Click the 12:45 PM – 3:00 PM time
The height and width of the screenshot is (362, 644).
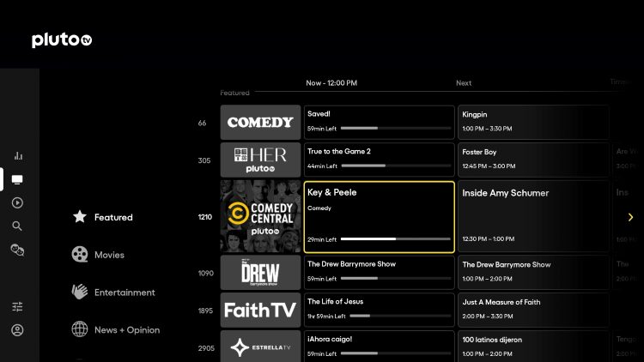[489, 166]
